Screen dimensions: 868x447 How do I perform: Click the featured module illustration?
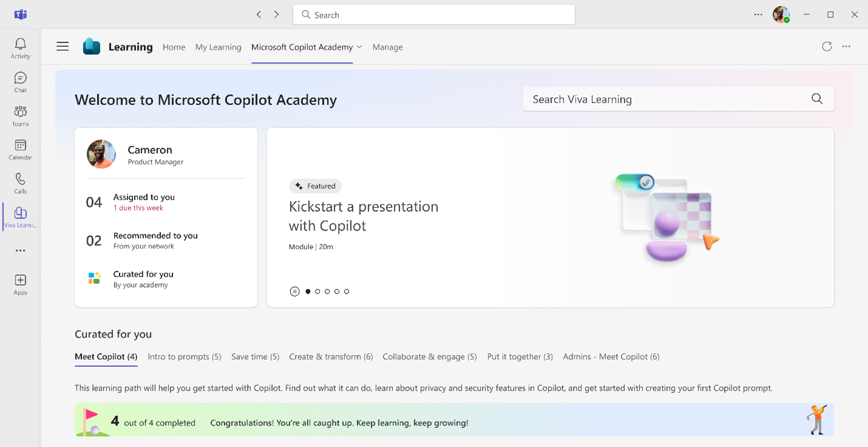point(666,217)
